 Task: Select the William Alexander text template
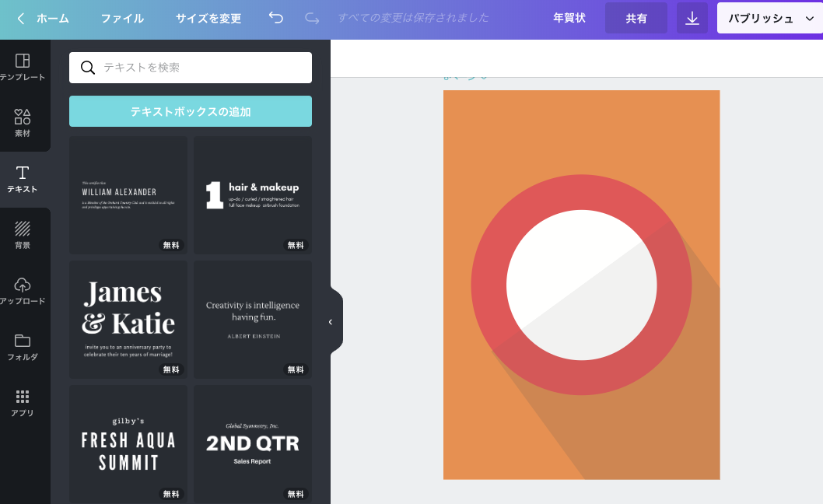pos(128,195)
